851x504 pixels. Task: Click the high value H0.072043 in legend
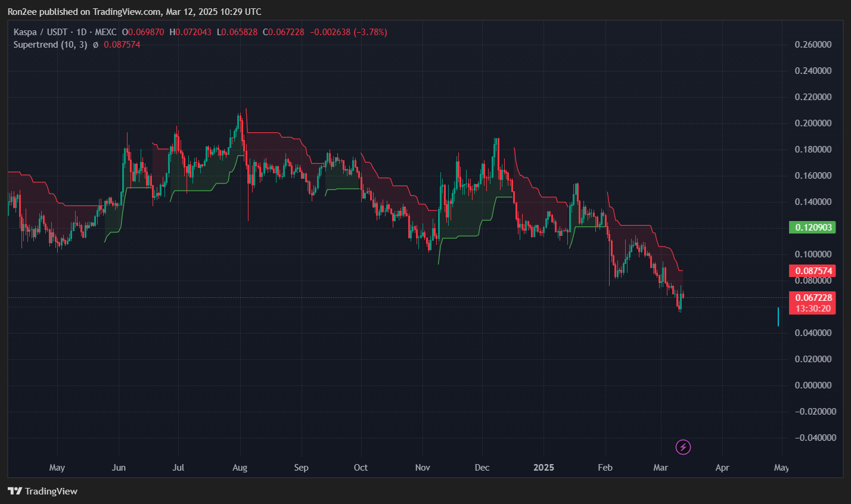click(x=192, y=32)
